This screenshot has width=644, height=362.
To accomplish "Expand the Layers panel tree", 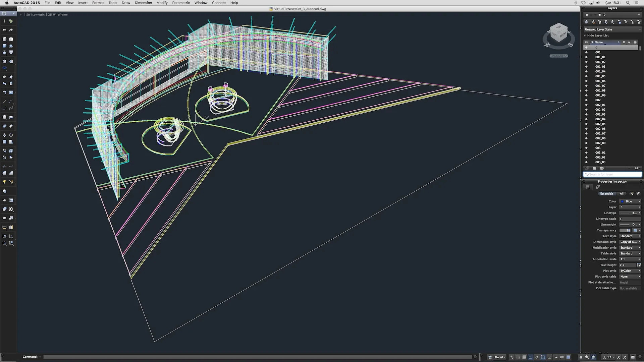I will [585, 35].
